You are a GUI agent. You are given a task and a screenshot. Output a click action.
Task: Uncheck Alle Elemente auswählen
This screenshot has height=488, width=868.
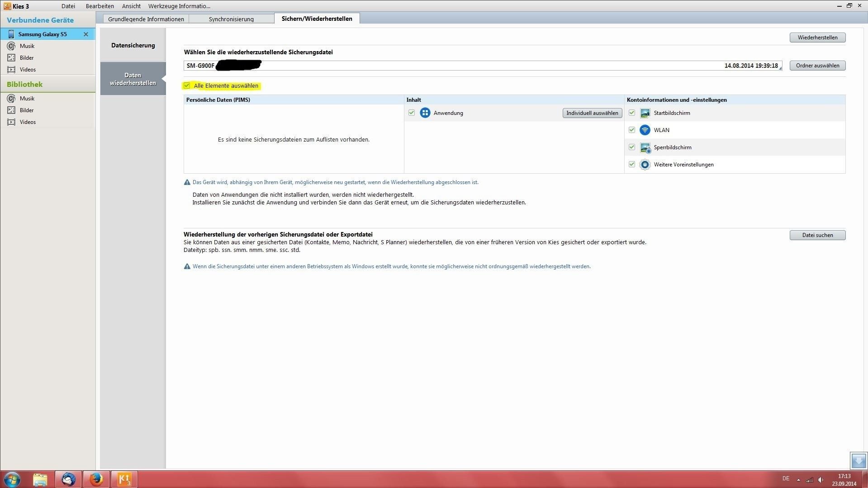[187, 85]
